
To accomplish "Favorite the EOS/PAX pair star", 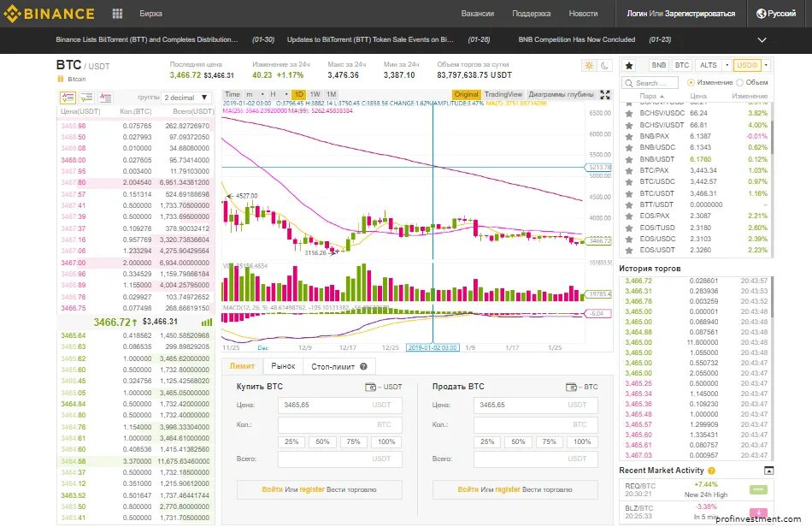I will (x=629, y=216).
